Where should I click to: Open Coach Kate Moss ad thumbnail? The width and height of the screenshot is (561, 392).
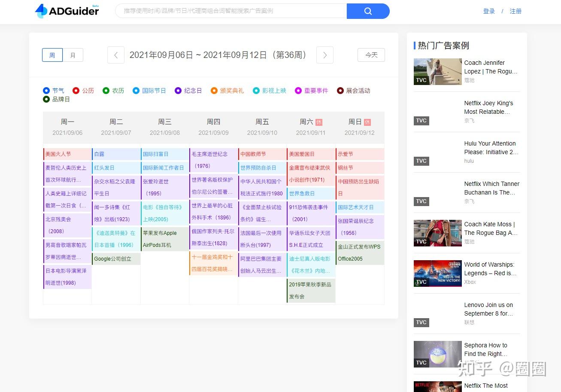[438, 233]
